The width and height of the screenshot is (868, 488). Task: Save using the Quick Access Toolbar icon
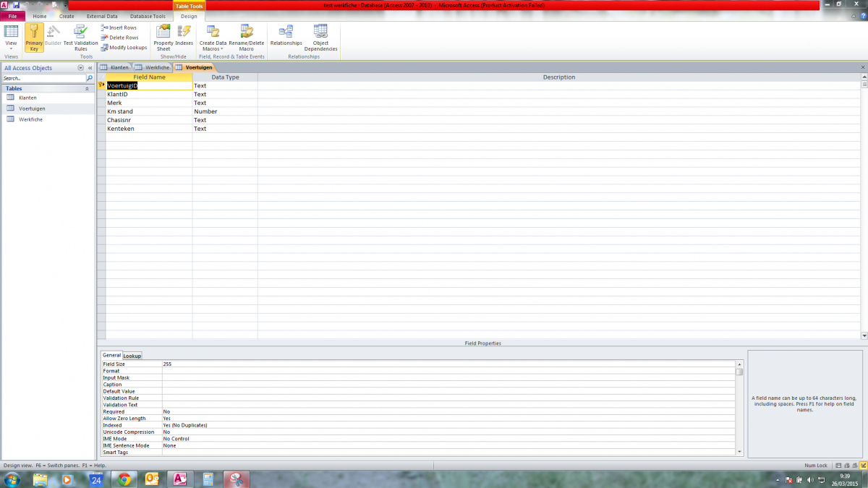point(16,5)
